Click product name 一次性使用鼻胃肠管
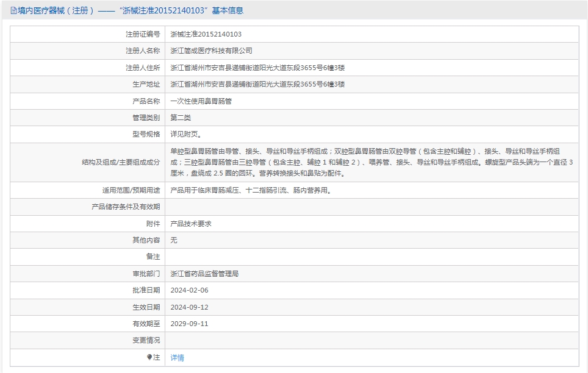The height and width of the screenshot is (373, 588). pyautogui.click(x=201, y=101)
